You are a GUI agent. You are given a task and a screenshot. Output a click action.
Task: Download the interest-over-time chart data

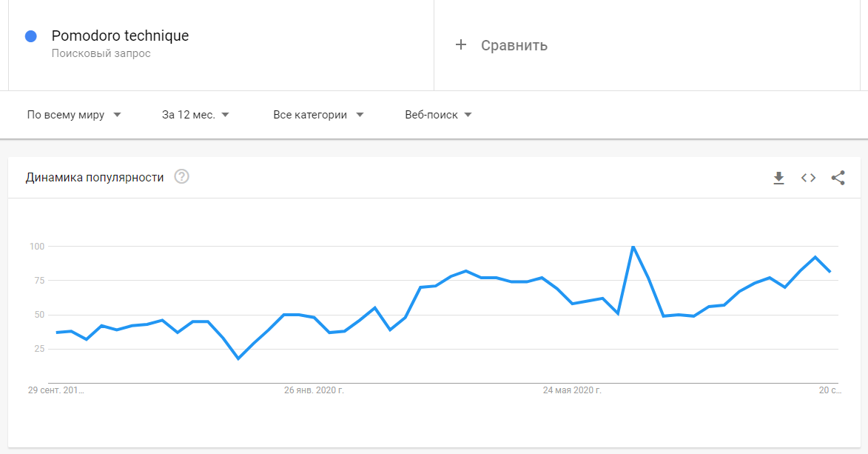[778, 178]
